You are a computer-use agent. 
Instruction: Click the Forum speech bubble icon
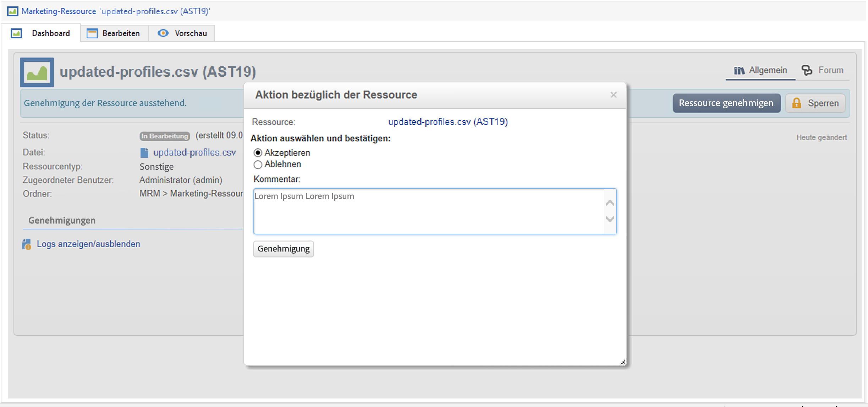coord(807,70)
